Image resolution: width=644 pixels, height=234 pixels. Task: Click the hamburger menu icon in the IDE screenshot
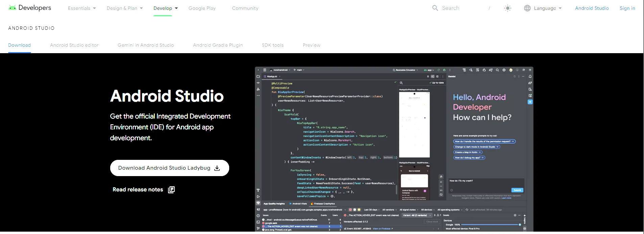265,70
